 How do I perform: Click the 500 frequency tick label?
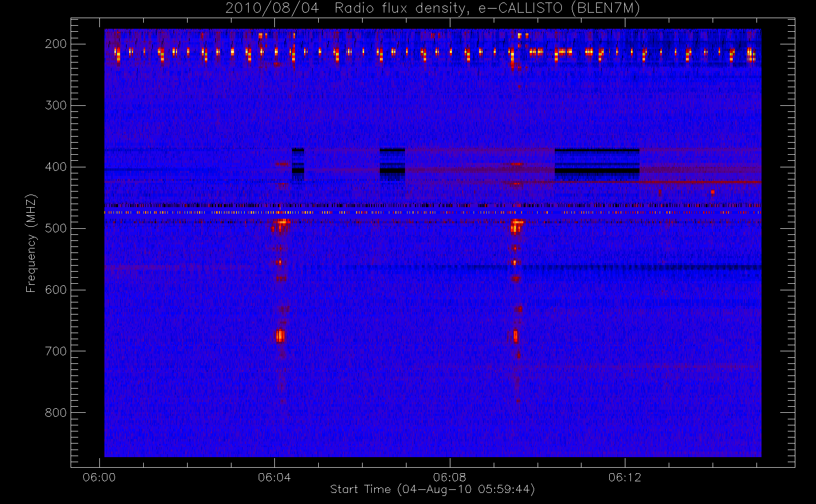click(55, 228)
